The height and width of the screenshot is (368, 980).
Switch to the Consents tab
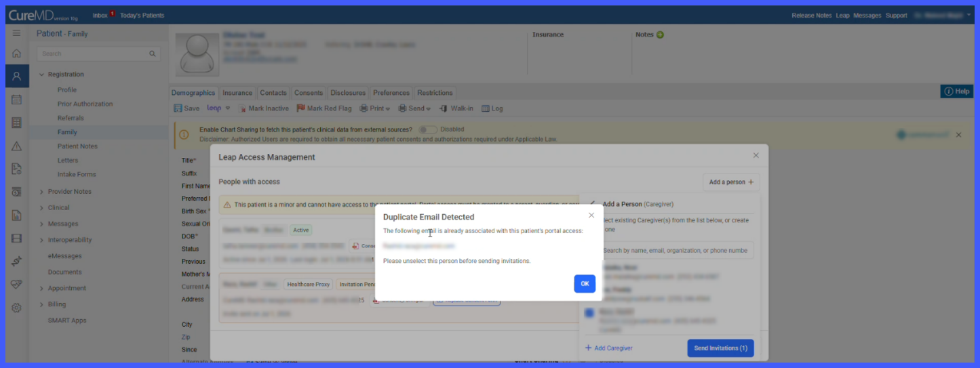pyautogui.click(x=309, y=93)
